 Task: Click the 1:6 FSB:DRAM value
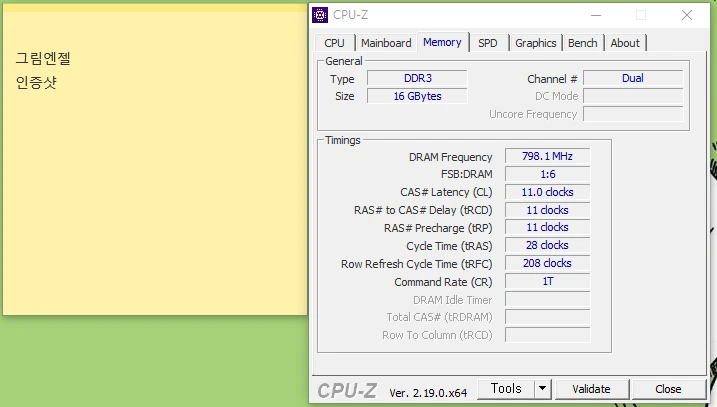(x=547, y=174)
